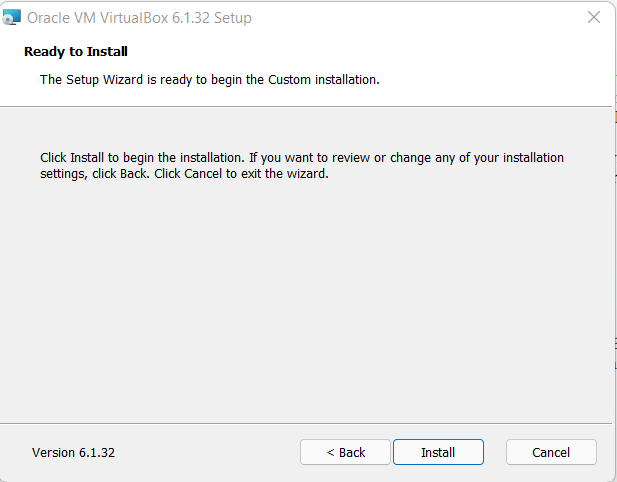Click the VirtualBox icon in the title bar
617x482 pixels.
12,18
